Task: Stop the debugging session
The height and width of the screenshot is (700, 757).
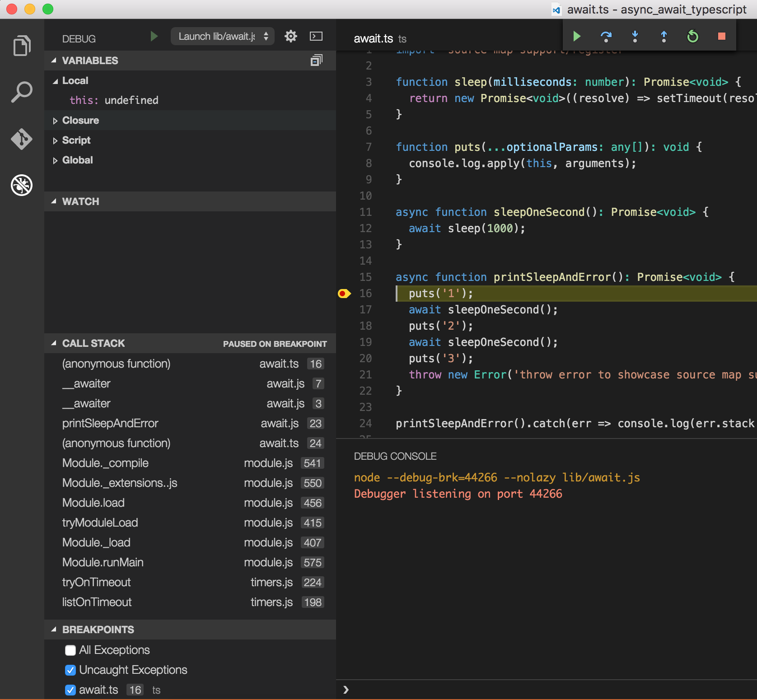Action: pyautogui.click(x=721, y=36)
